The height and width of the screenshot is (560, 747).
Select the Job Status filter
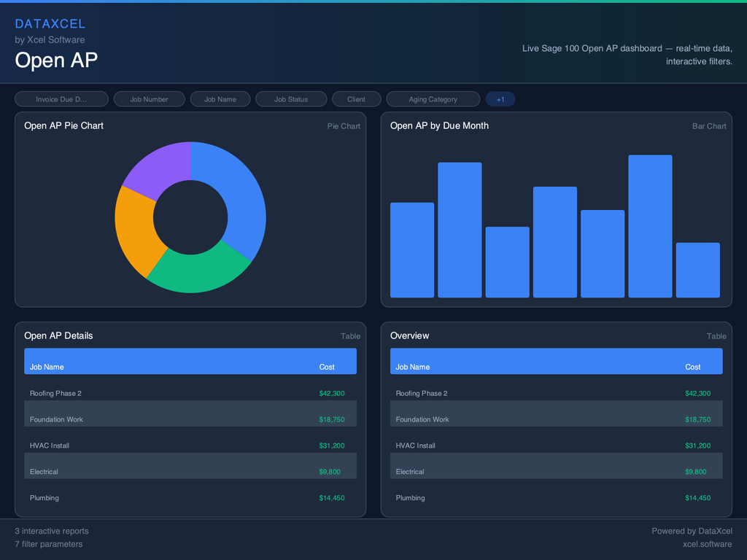[x=291, y=99]
